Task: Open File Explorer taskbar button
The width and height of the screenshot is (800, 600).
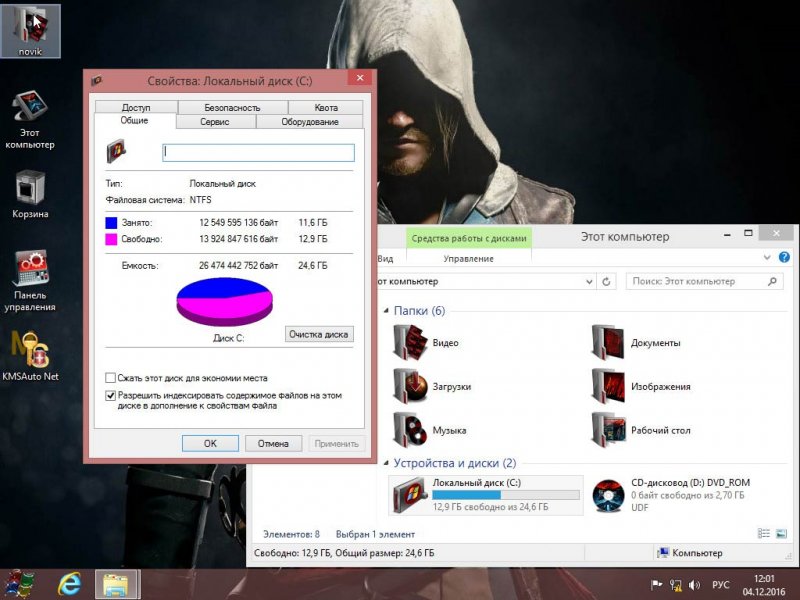Action: coord(117,585)
